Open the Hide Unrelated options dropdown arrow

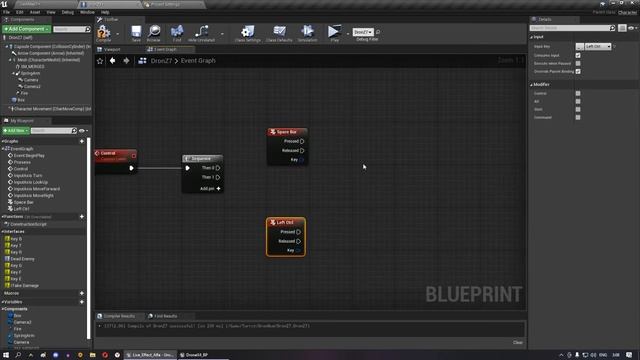pyautogui.click(x=222, y=33)
